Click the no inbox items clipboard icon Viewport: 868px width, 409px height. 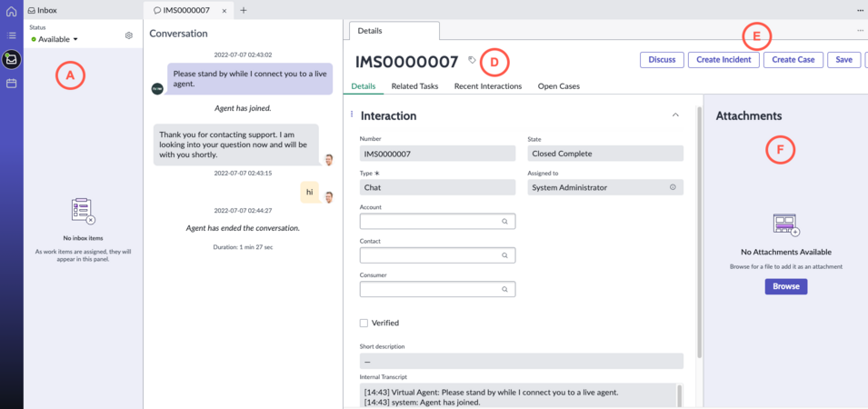tap(83, 212)
